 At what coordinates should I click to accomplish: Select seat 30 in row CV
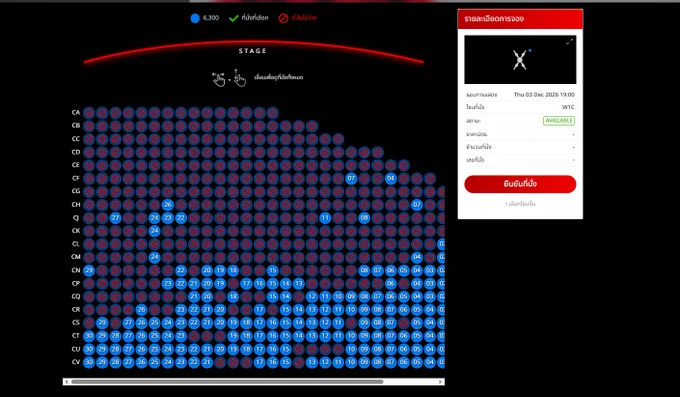pyautogui.click(x=89, y=362)
